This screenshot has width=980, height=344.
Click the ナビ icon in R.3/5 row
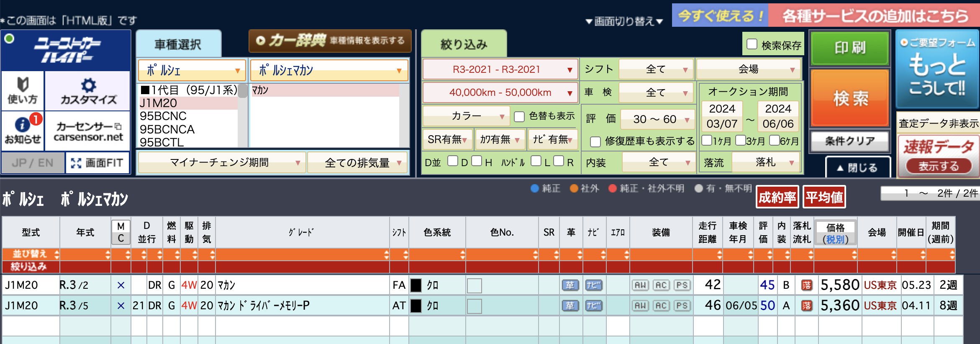click(x=593, y=306)
